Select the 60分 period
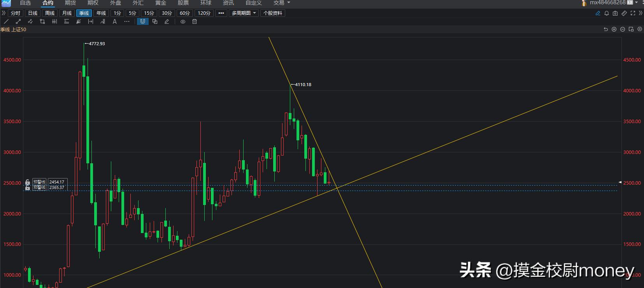Screen dimensions: 644x288 (x=185, y=13)
